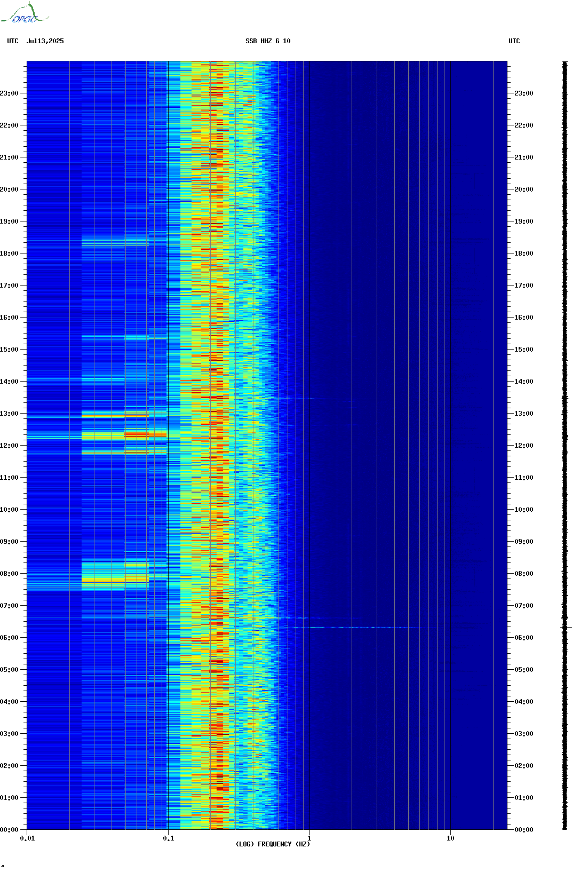The height and width of the screenshot is (872, 588).
Task: Click the OPGC logo
Action: point(25,13)
